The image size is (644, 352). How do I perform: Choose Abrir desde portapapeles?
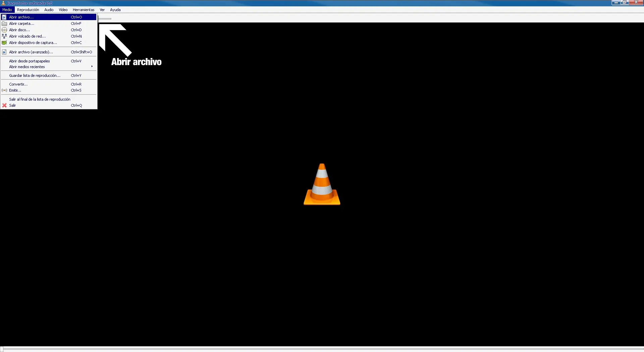pos(49,61)
